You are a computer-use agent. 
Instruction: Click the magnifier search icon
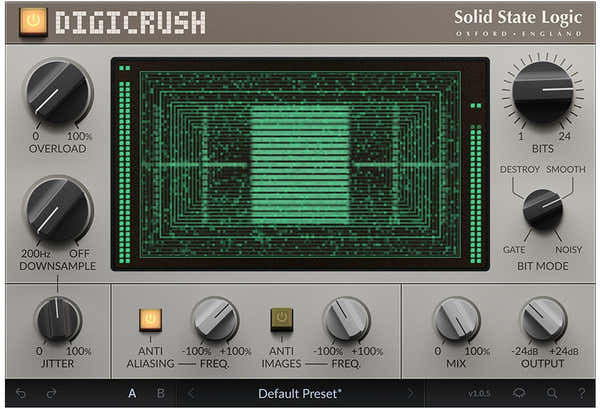551,393
